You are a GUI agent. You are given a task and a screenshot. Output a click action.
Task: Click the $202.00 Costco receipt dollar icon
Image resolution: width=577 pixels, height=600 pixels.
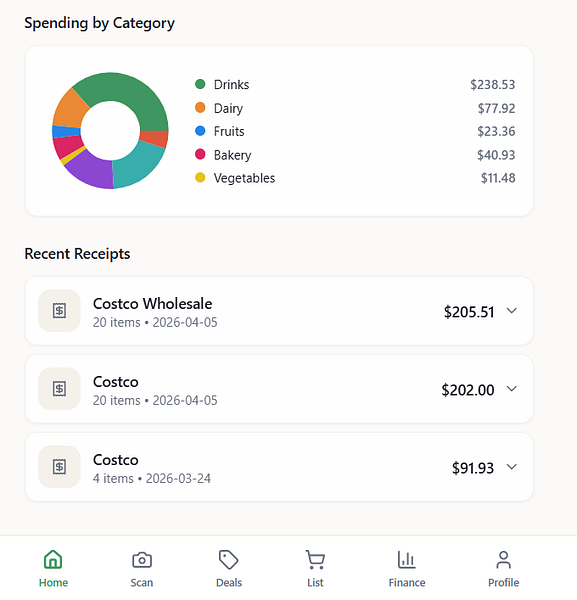pyautogui.click(x=59, y=389)
